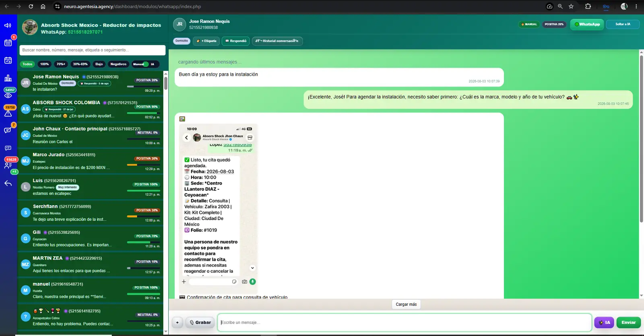Select the Bajo filter tab

click(x=99, y=64)
